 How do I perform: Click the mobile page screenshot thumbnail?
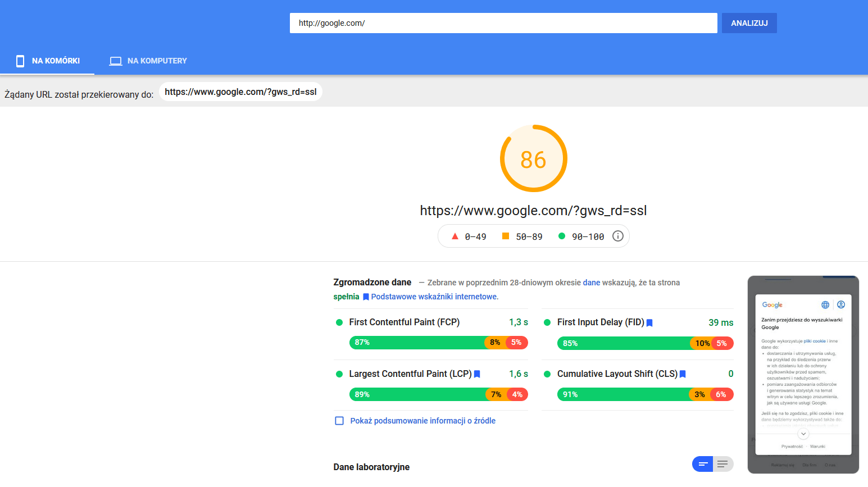803,375
